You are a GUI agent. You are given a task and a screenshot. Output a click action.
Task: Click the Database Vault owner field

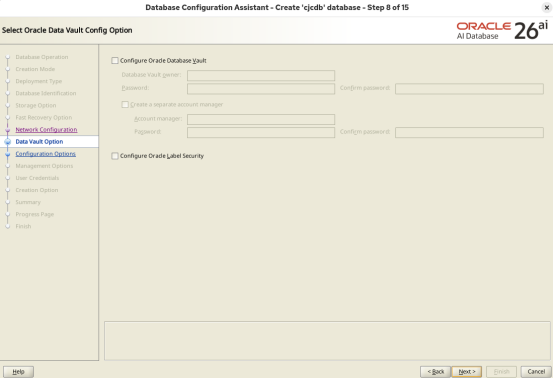coord(261,75)
